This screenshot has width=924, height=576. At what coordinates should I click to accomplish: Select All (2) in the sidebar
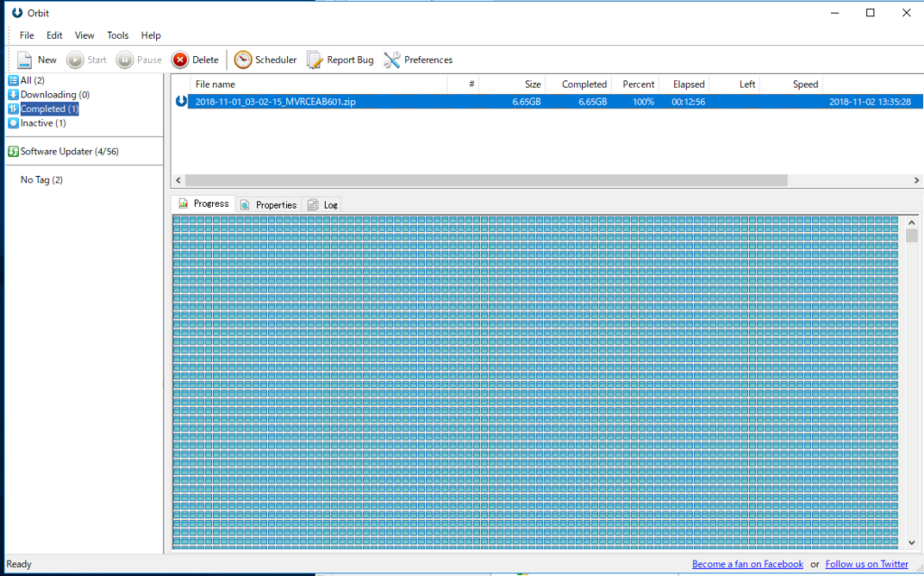(x=32, y=80)
